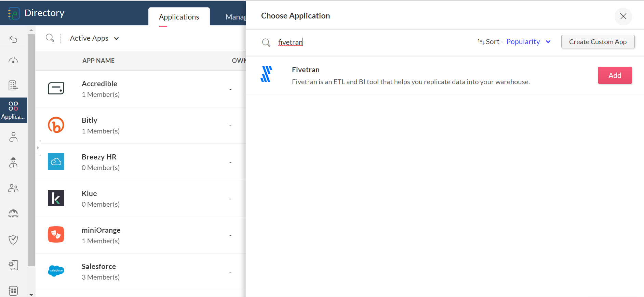Open the device settings sidebar icon
Screen dimensions: 644x297
tap(13, 265)
